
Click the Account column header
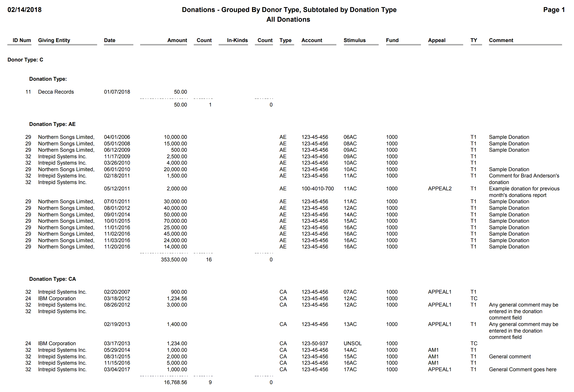point(312,40)
